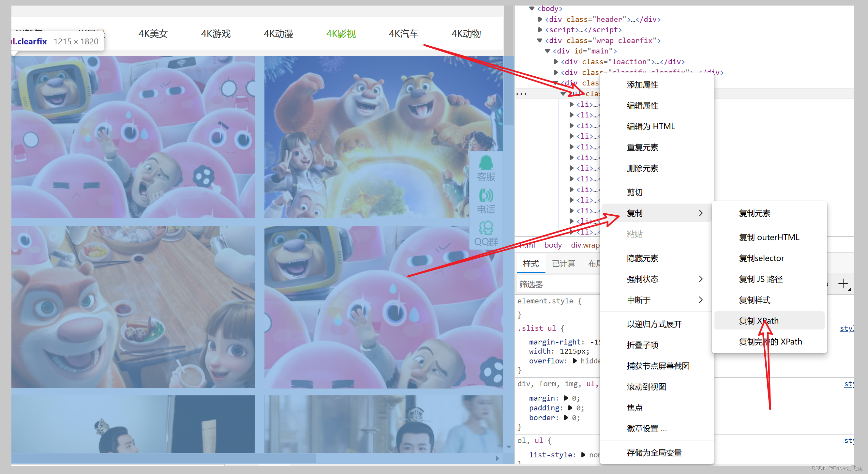Switch to the 已计算 tab
Image resolution: width=868 pixels, height=474 pixels.
(x=563, y=263)
